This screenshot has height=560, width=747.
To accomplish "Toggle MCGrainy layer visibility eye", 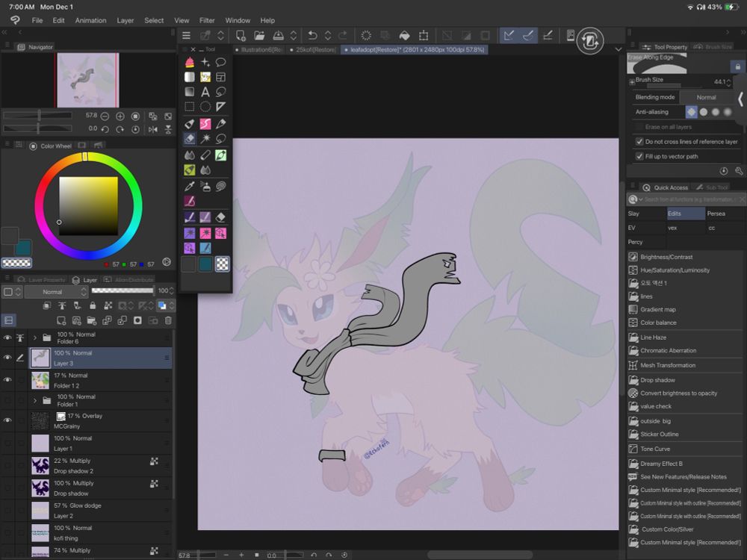I will 7,420.
